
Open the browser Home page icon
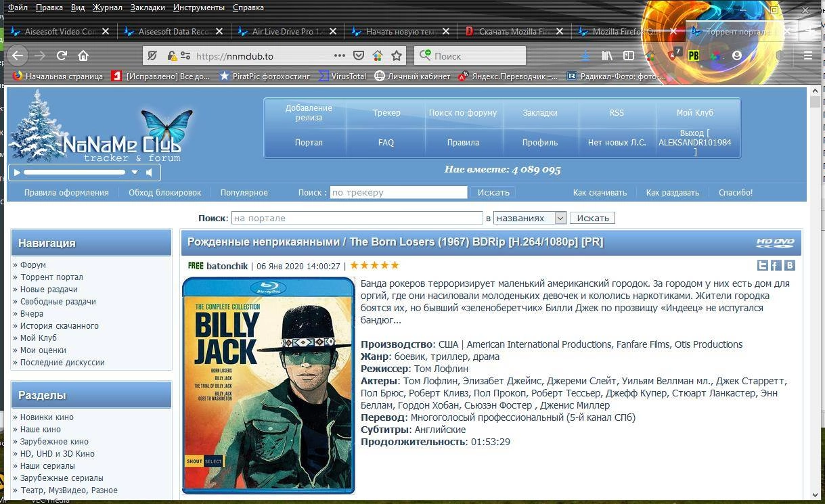click(x=83, y=55)
